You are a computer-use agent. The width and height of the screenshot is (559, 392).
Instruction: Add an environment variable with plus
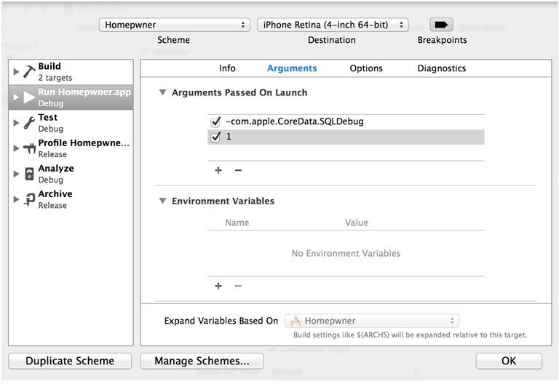[x=218, y=286]
